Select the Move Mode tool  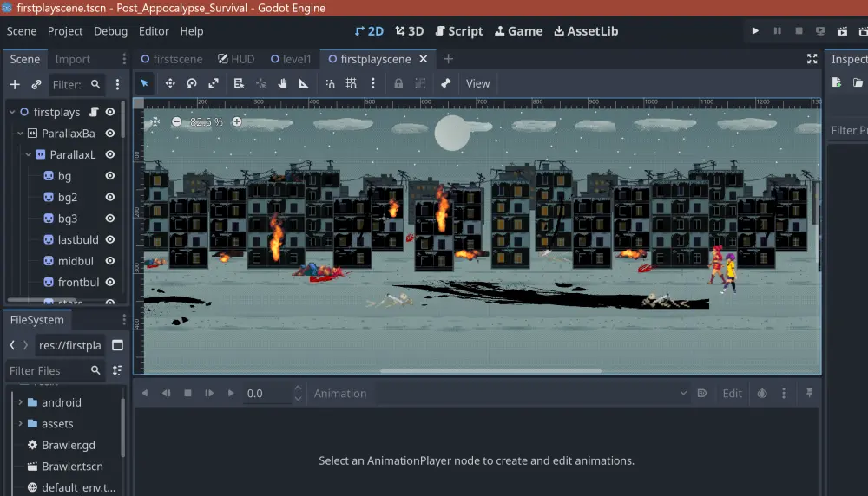pos(170,83)
